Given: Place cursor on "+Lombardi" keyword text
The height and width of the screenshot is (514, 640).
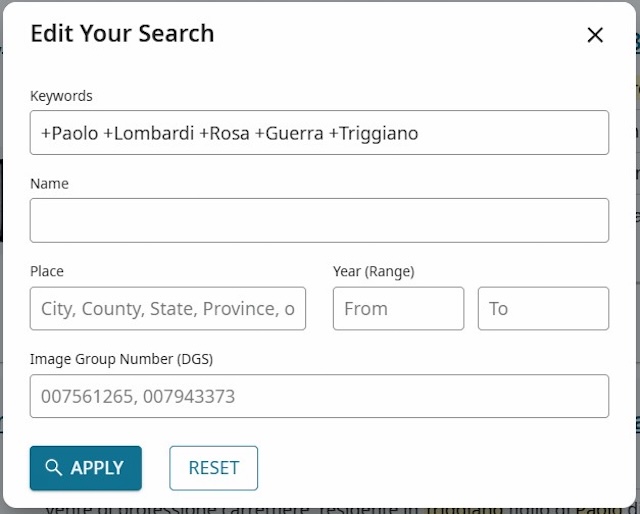Looking at the screenshot, I should (x=149, y=133).
